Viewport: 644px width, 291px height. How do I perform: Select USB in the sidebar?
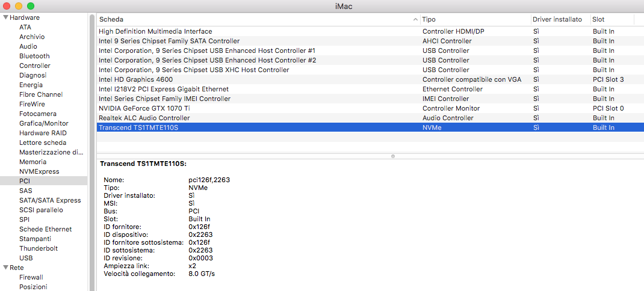26,258
